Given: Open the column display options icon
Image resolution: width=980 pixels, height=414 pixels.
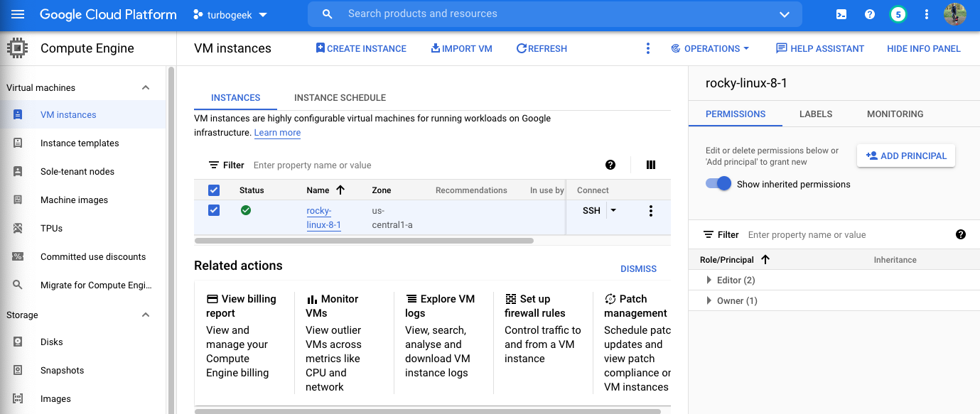Looking at the screenshot, I should pyautogui.click(x=651, y=165).
